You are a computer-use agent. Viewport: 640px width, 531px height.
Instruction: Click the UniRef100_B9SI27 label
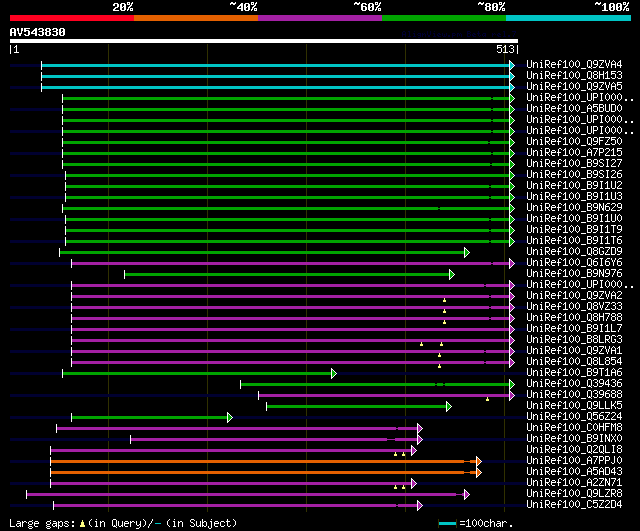point(574,163)
